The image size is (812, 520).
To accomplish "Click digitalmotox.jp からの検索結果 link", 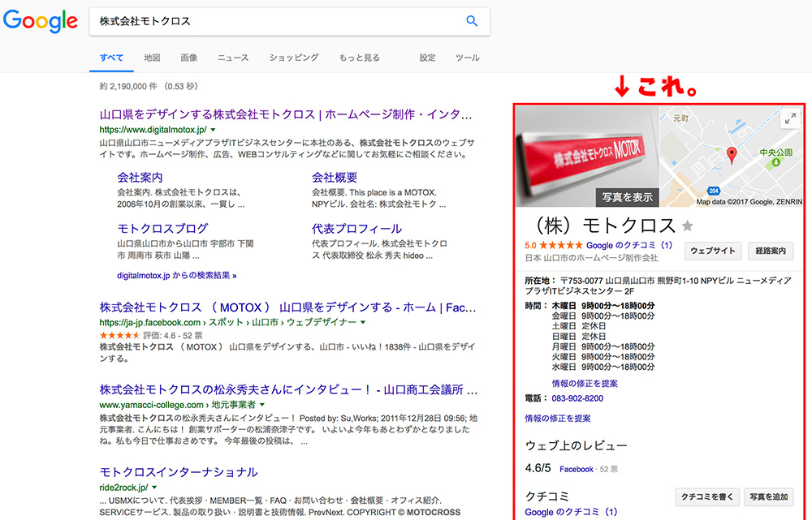I will tap(176, 275).
